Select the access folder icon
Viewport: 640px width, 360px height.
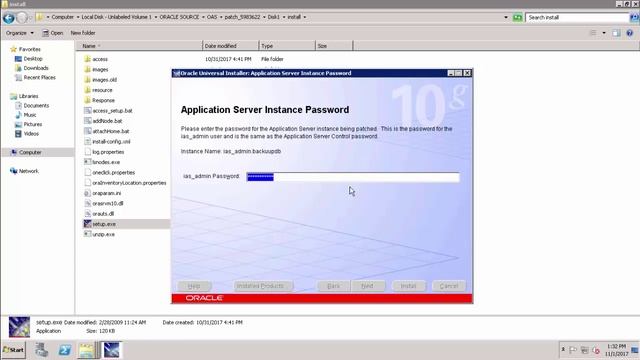pos(87,59)
